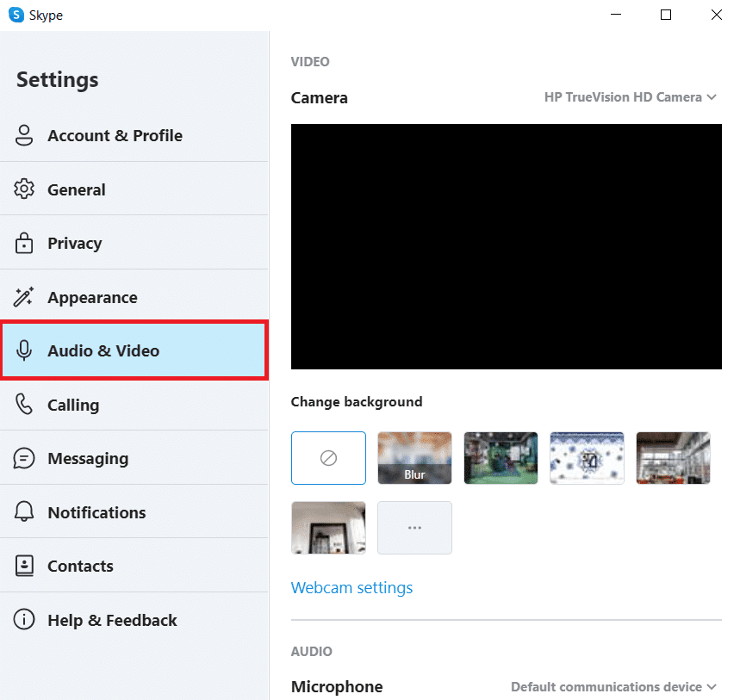The height and width of the screenshot is (700, 740).
Task: Select the no-background option
Action: pyautogui.click(x=328, y=458)
